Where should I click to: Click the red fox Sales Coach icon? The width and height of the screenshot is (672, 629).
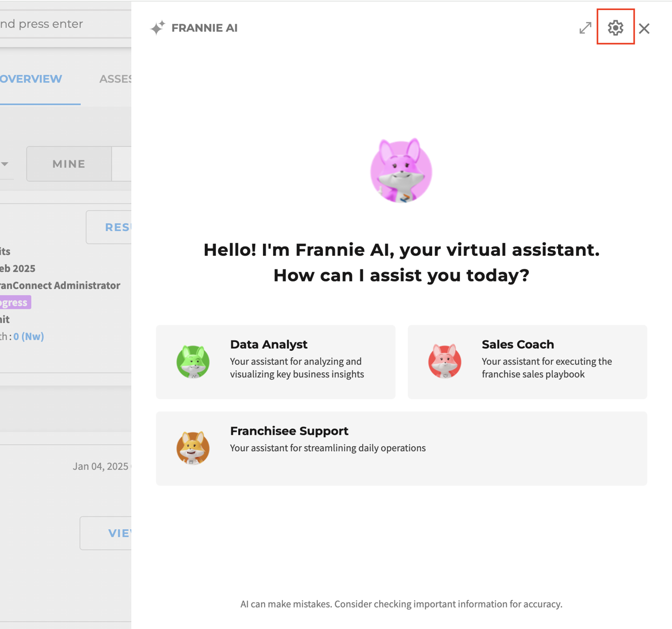pyautogui.click(x=445, y=361)
